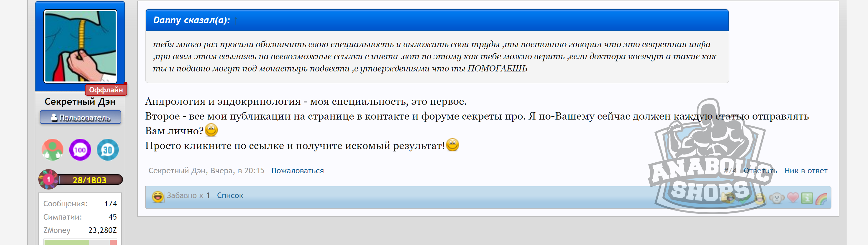Screen dimensions: 868x245
Task: Open the Секретный Дэн profile name
Action: pyautogui.click(x=80, y=102)
